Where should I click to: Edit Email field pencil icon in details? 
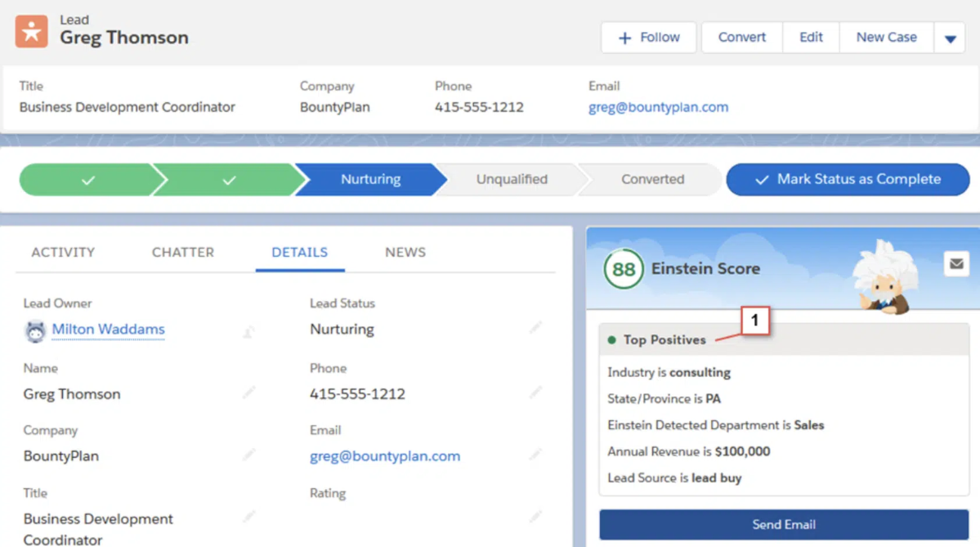[x=535, y=454]
